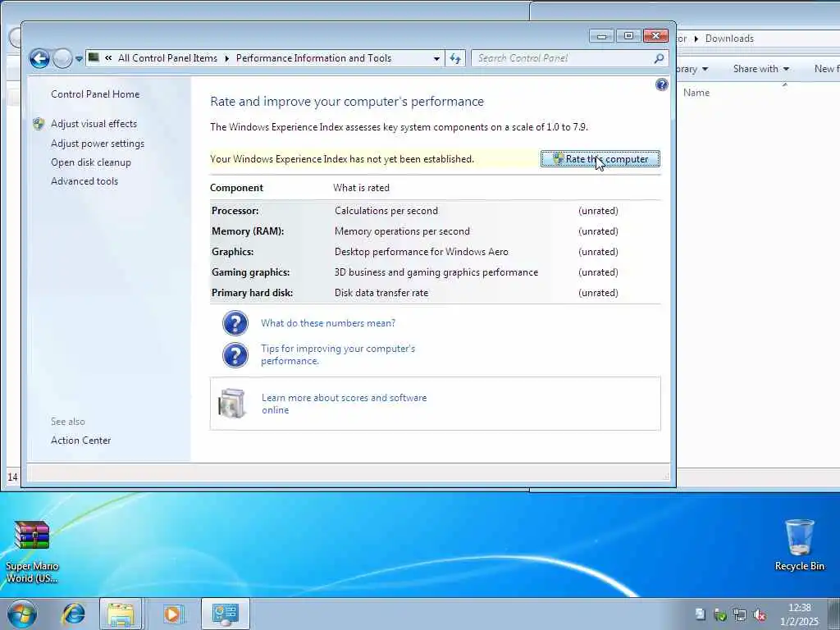Click the software box icon beside Learn more
The height and width of the screenshot is (630, 840).
coord(232,404)
